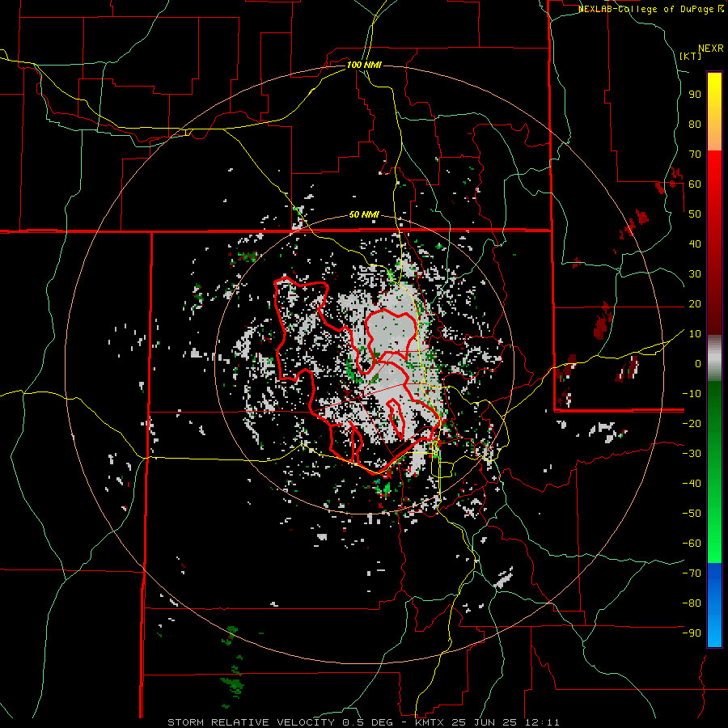The image size is (728, 728).
Task: Click the "NEXLAB-College of DuPage" header text
Action: click(647, 9)
